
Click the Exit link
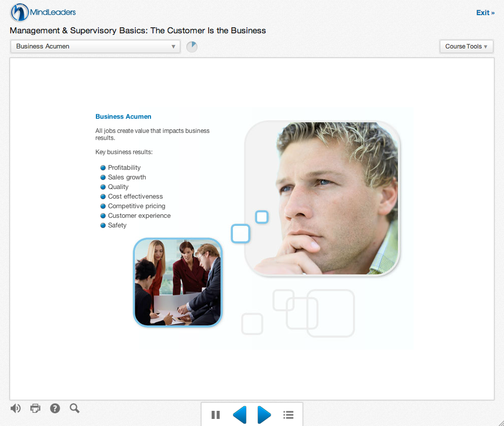pyautogui.click(x=485, y=13)
